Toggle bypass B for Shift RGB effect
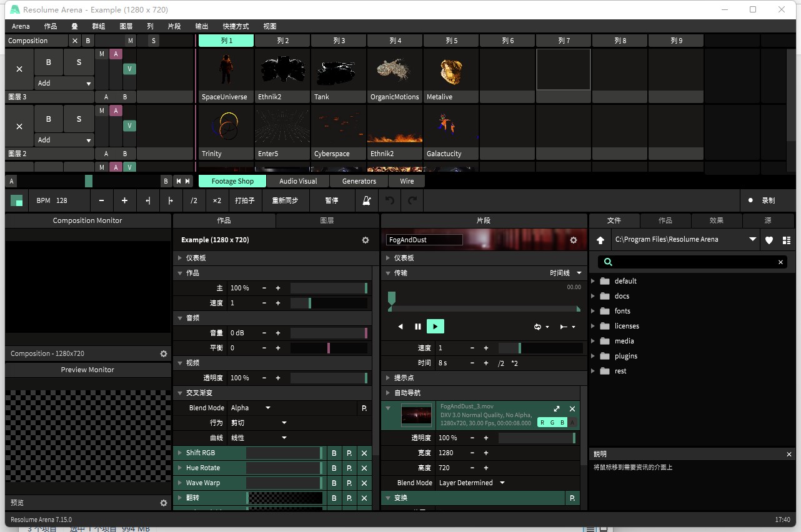Screen dimensions: 801x532 pos(334,453)
